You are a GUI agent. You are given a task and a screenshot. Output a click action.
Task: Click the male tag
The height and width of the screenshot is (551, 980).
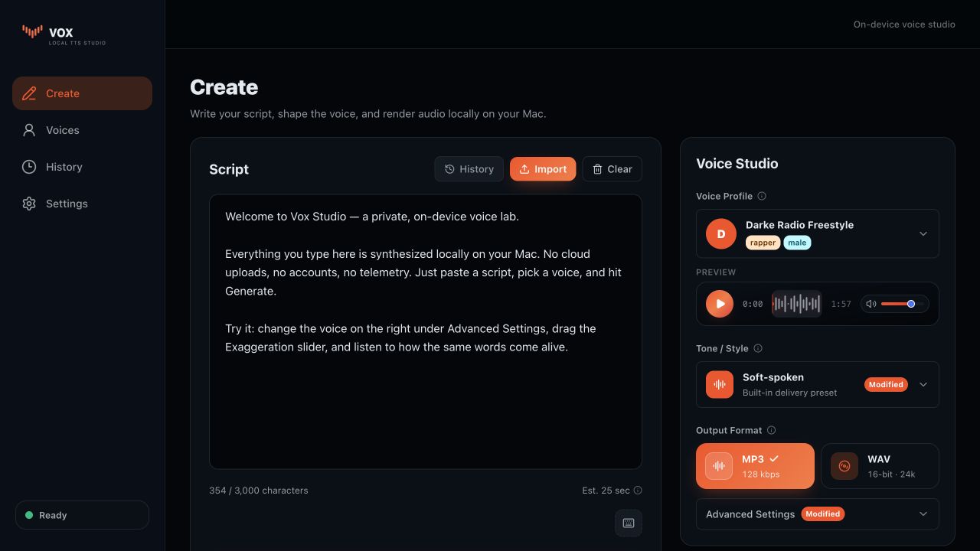[797, 243]
